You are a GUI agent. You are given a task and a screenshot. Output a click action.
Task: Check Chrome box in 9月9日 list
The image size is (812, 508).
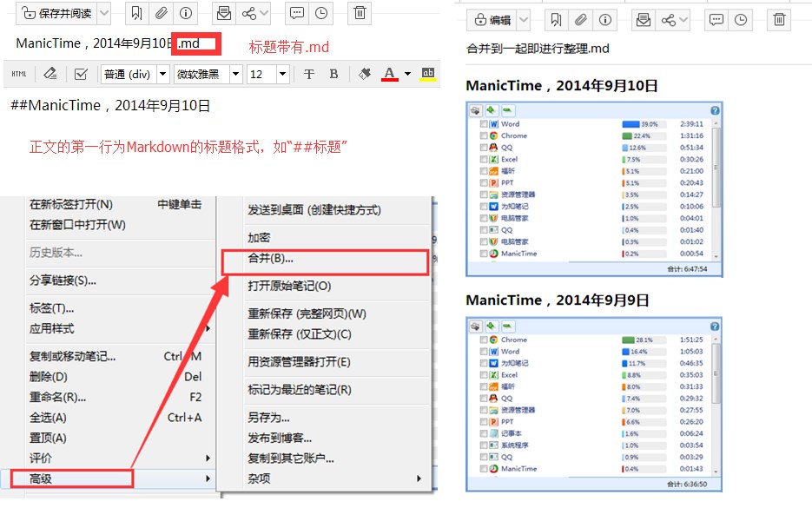pos(483,340)
